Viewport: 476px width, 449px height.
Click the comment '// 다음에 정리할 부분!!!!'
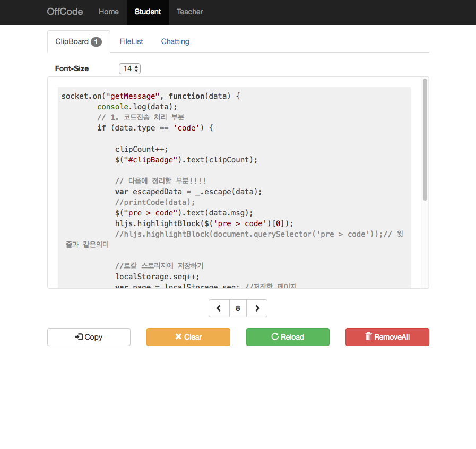click(x=161, y=181)
